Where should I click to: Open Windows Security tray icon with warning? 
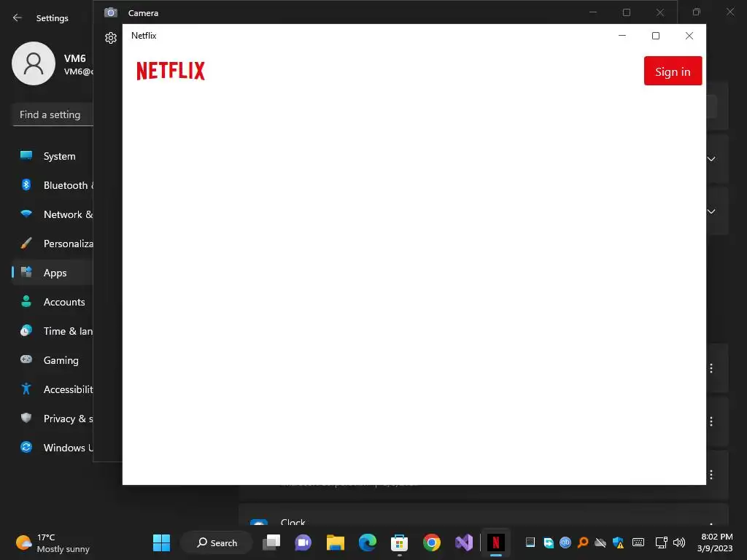coord(619,542)
